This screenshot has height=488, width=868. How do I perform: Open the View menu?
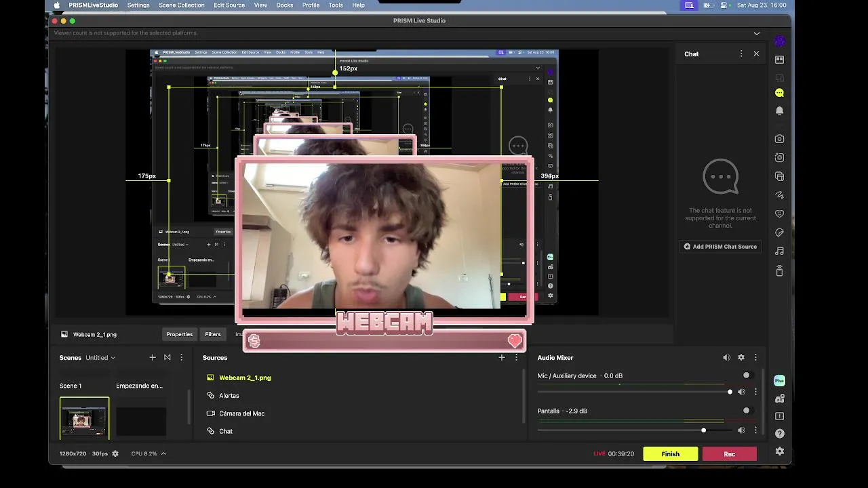260,5
